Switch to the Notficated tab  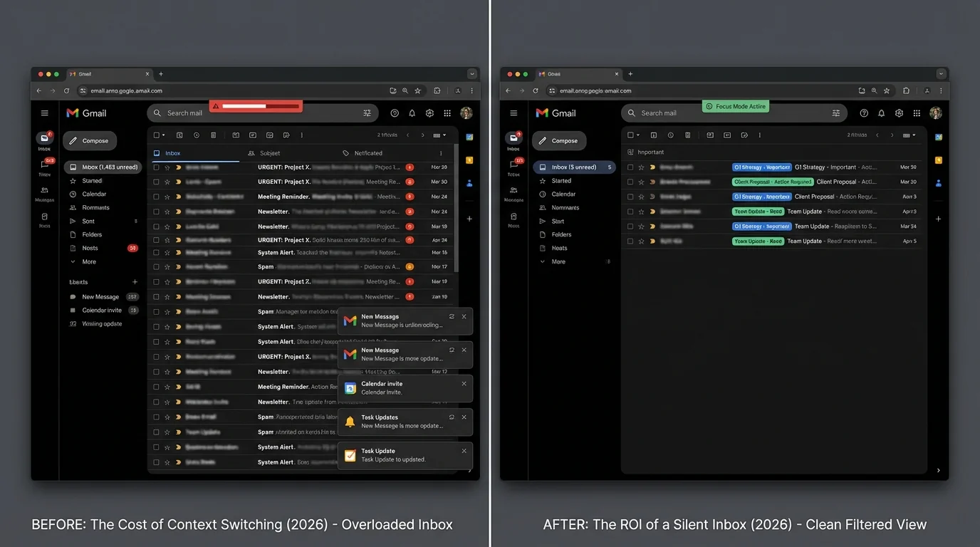(367, 153)
